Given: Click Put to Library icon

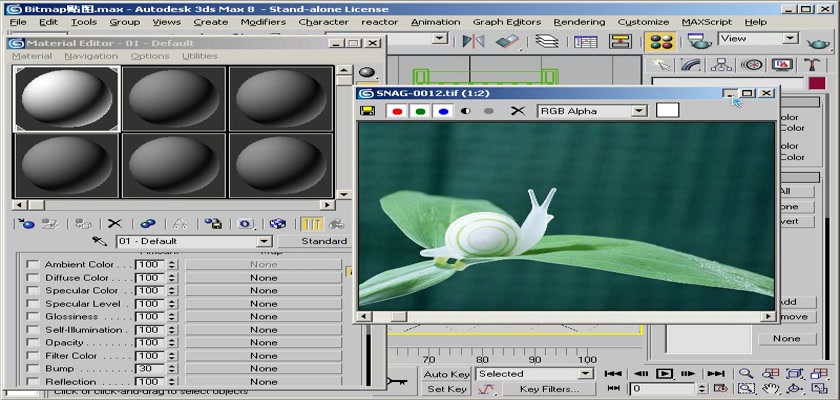Looking at the screenshot, I should click(x=213, y=223).
